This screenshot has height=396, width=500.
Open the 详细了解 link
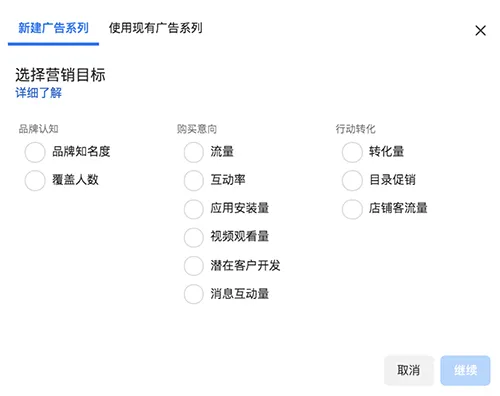(x=38, y=93)
